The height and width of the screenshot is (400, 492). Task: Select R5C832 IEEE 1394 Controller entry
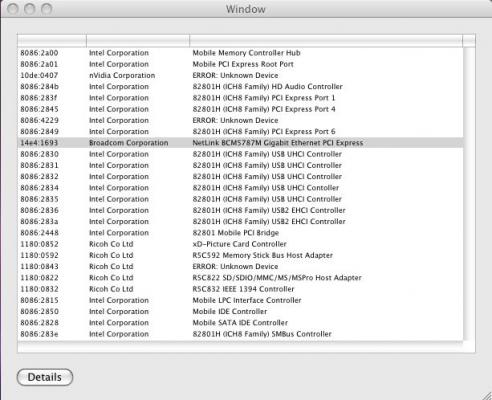[243, 289]
